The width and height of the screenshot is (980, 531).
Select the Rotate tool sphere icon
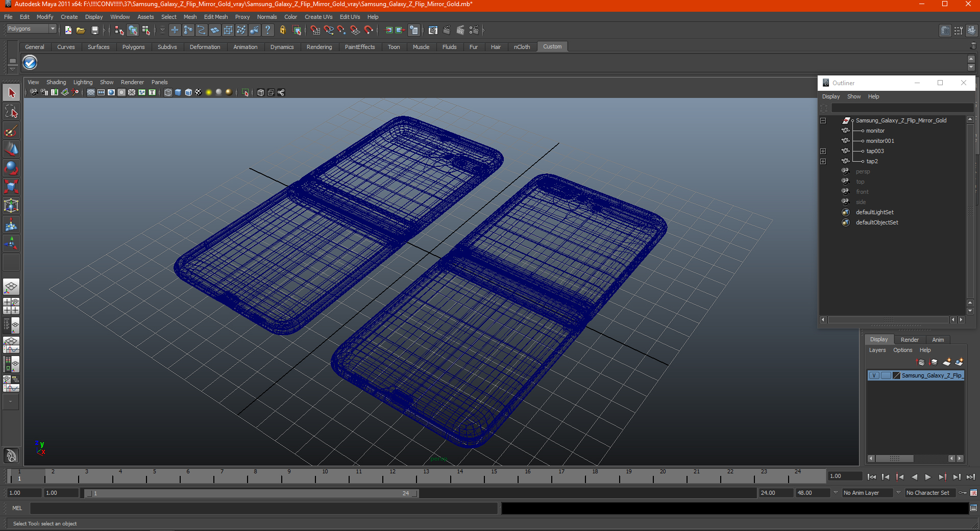[x=11, y=168]
